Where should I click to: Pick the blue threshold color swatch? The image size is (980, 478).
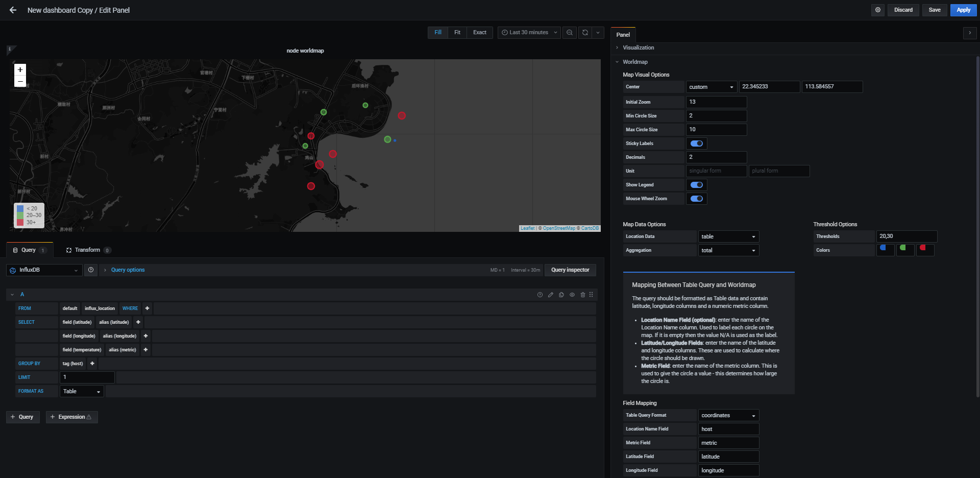pyautogui.click(x=885, y=250)
